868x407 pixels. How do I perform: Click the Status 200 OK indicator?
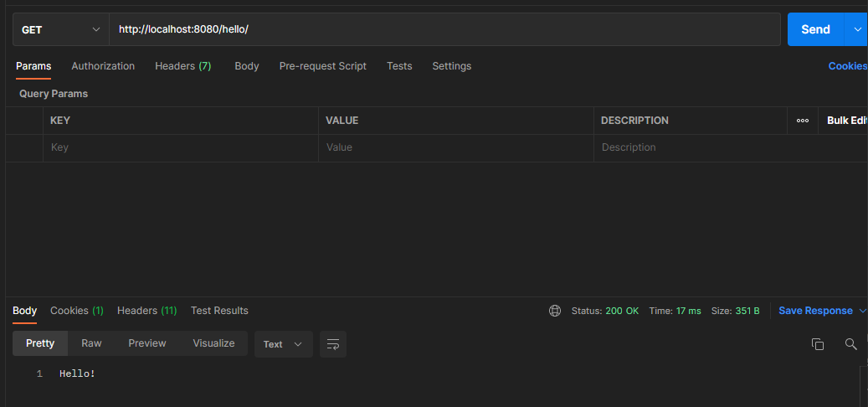(x=605, y=312)
